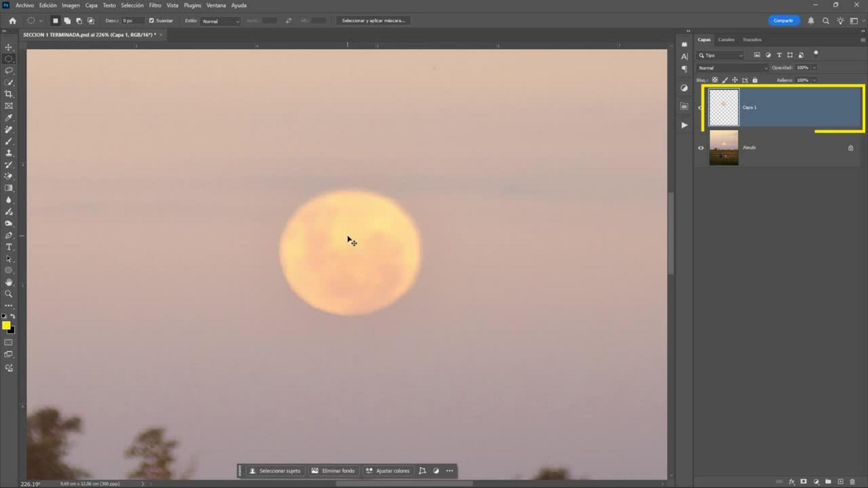Select the Hand tool
This screenshot has height=488, width=868.
tap(9, 282)
